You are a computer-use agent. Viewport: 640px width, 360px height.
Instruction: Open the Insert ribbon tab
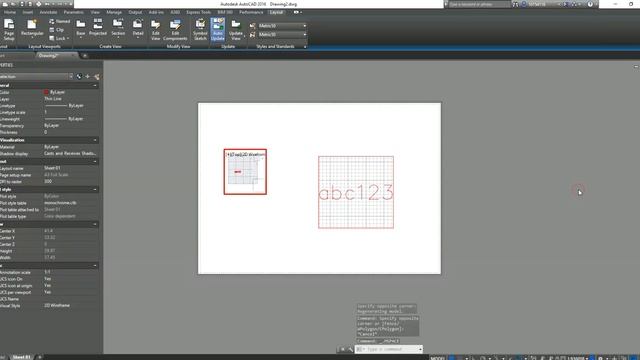pyautogui.click(x=27, y=12)
